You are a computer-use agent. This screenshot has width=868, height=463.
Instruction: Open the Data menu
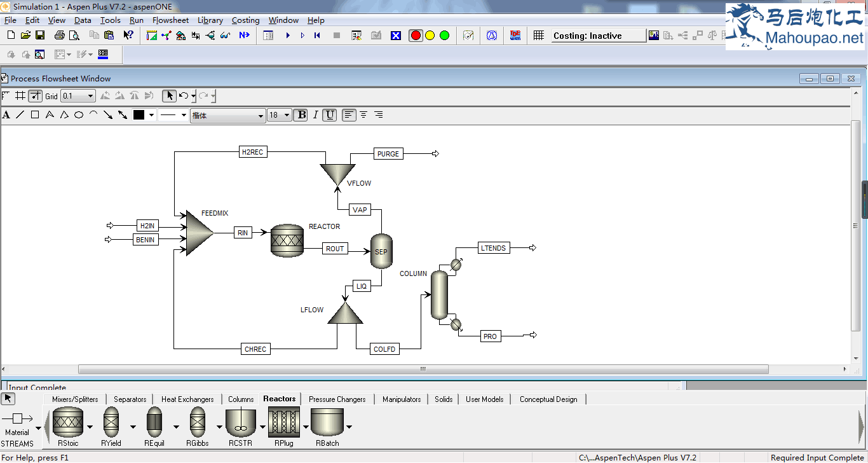83,20
